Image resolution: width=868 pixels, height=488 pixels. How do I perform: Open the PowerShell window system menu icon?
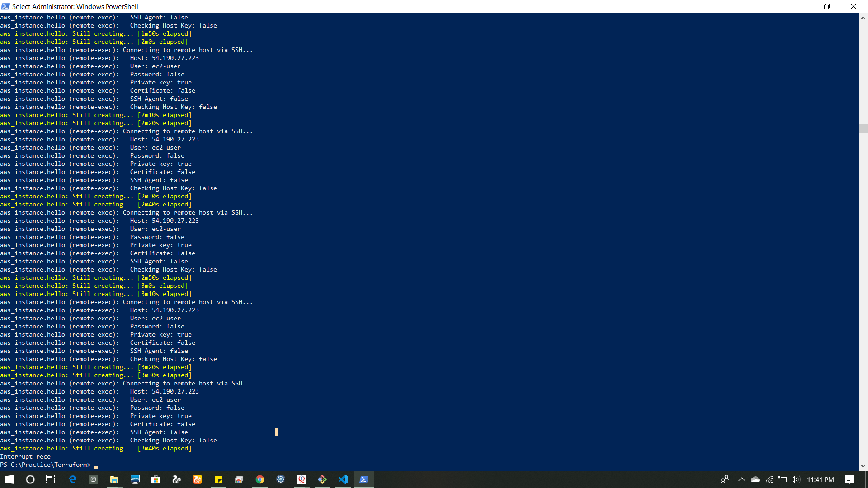(x=5, y=6)
